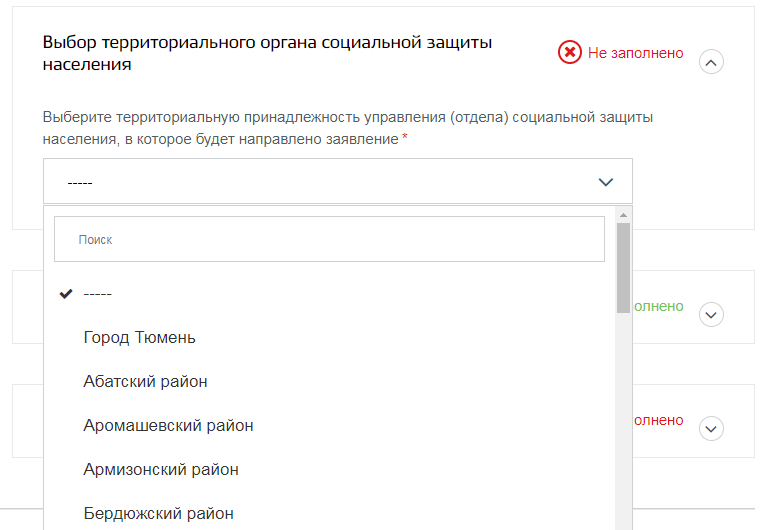Image resolution: width=764 pixels, height=530 pixels.
Task: Click the green partially hidden status label
Action: coord(658,306)
